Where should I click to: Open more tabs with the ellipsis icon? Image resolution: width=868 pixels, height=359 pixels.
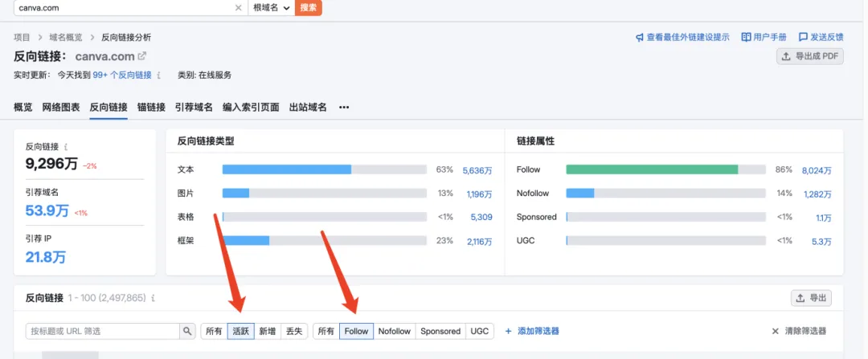pyautogui.click(x=344, y=108)
